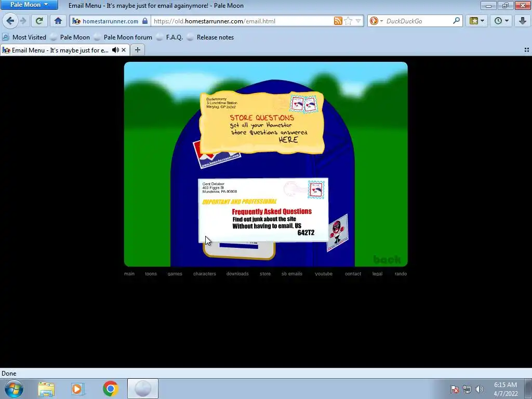
Task: Click the system volume tray icon
Action: [479, 389]
